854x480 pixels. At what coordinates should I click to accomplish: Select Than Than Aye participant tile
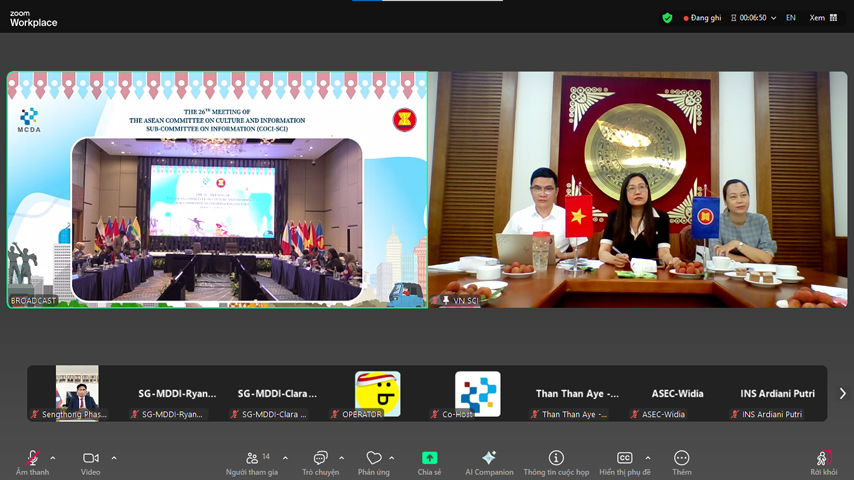point(577,393)
